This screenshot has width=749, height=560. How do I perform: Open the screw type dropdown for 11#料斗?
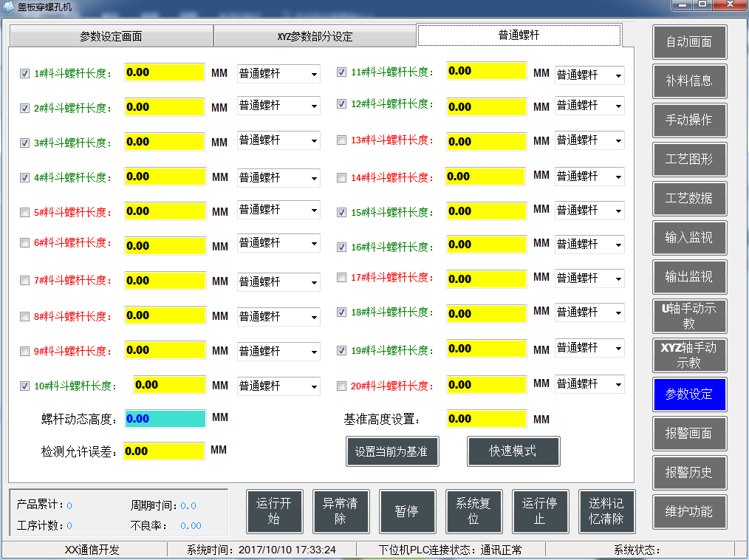[x=589, y=75]
